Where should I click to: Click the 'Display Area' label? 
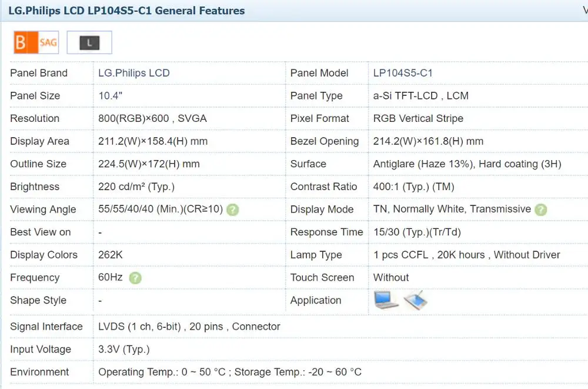click(x=39, y=141)
